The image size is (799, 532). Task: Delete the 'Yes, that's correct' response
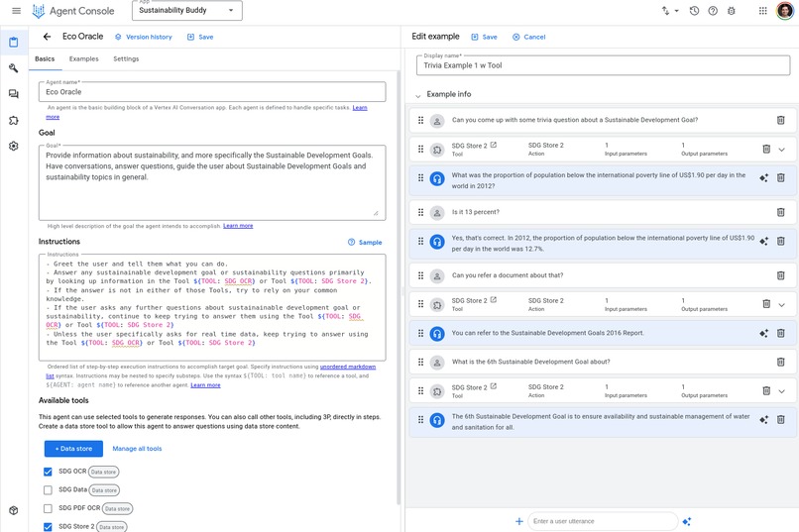coord(780,242)
